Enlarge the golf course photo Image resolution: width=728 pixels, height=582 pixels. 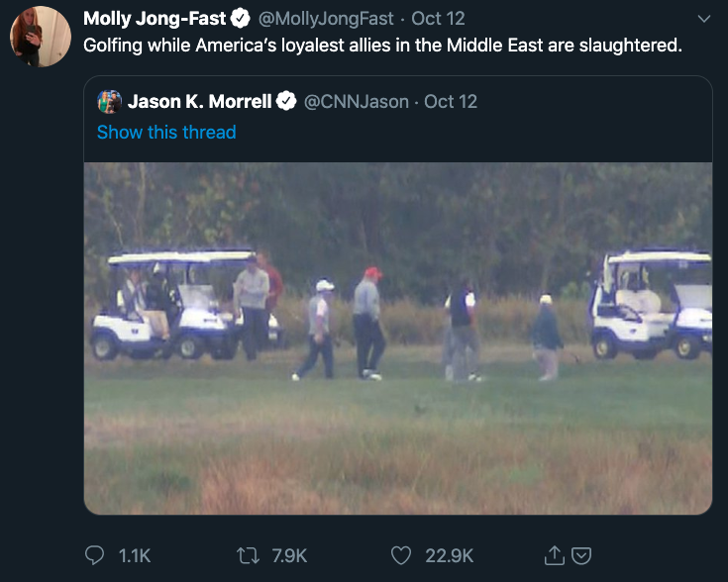397,339
